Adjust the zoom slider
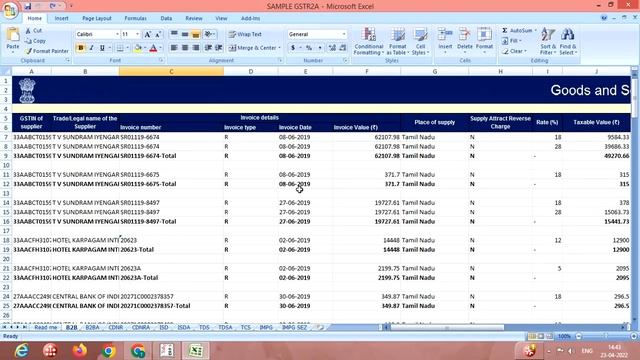Viewport: 640px width, 360px height. (606, 336)
